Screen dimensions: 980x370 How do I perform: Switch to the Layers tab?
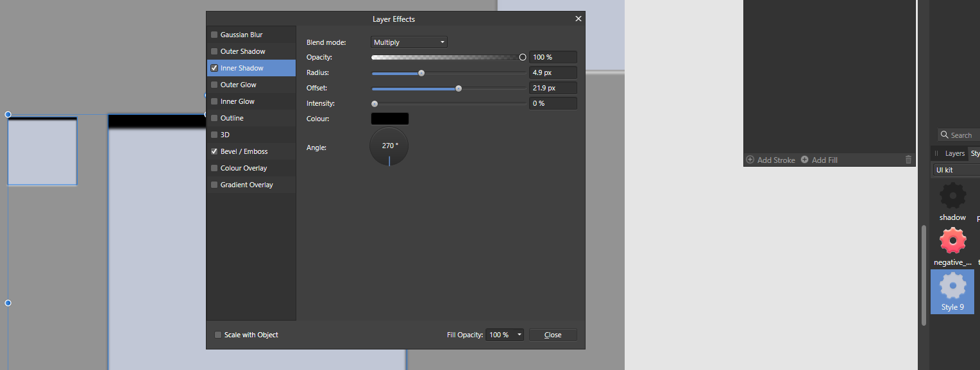[954, 153]
